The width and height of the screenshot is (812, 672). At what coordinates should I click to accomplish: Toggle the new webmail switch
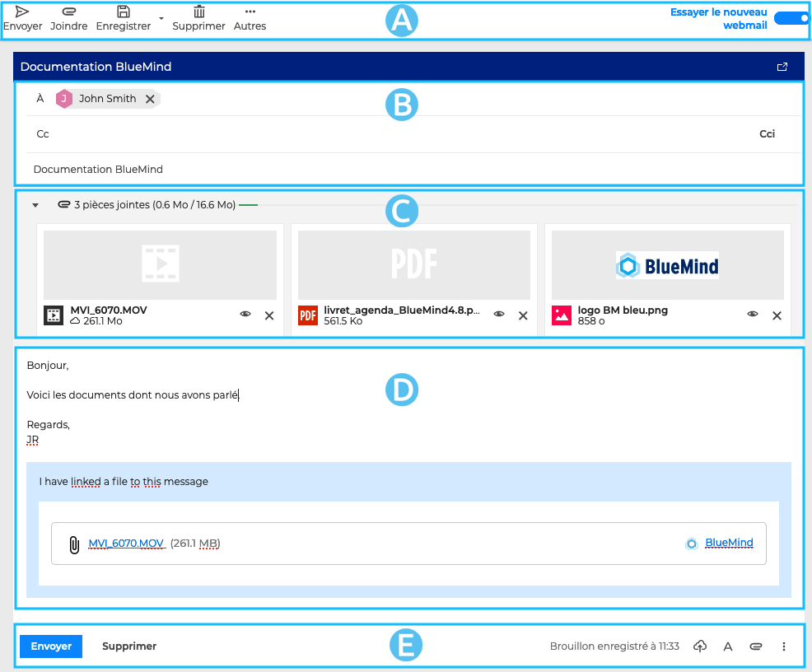coord(792,18)
